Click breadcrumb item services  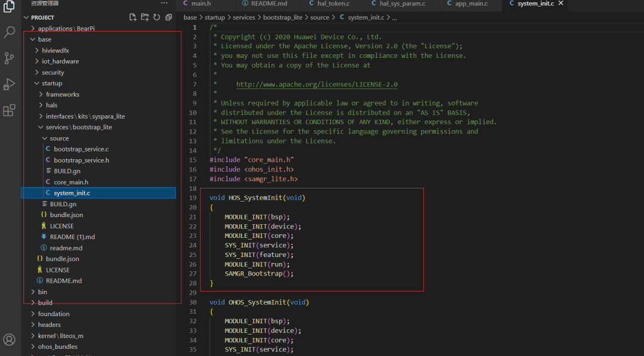point(244,17)
